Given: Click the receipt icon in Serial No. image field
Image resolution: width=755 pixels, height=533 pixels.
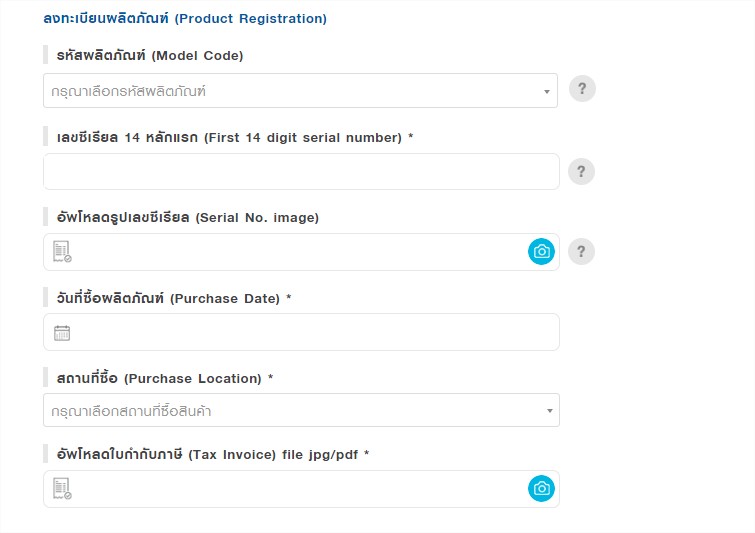Looking at the screenshot, I should coord(62,251).
